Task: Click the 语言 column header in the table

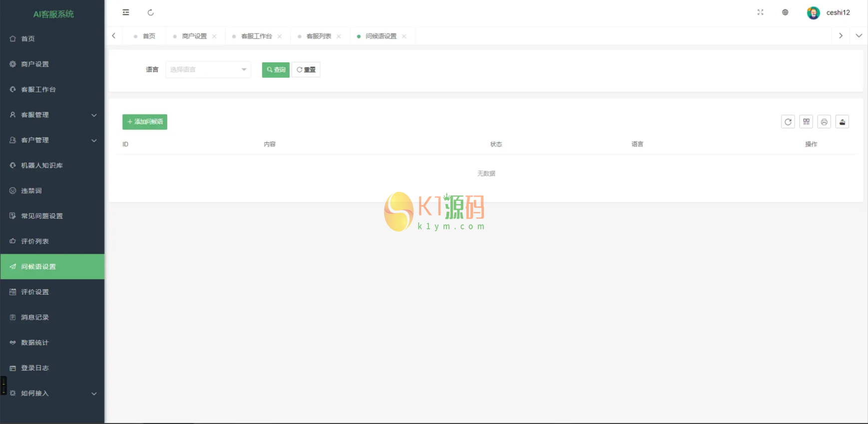Action: [x=637, y=144]
